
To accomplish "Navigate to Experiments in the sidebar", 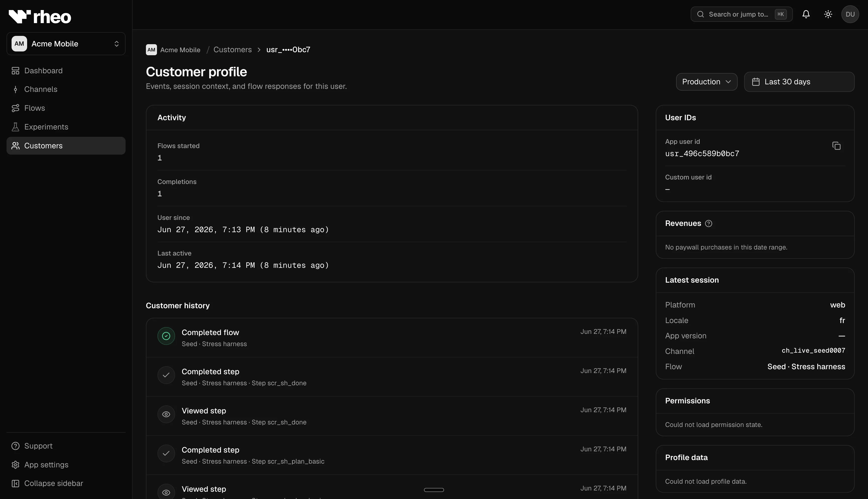I will point(66,127).
